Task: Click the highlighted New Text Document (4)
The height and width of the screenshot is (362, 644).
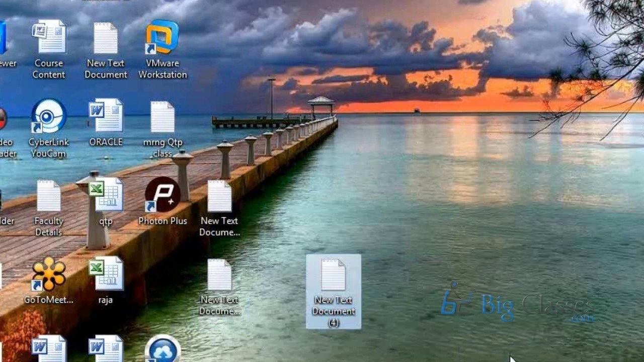Action: click(333, 276)
